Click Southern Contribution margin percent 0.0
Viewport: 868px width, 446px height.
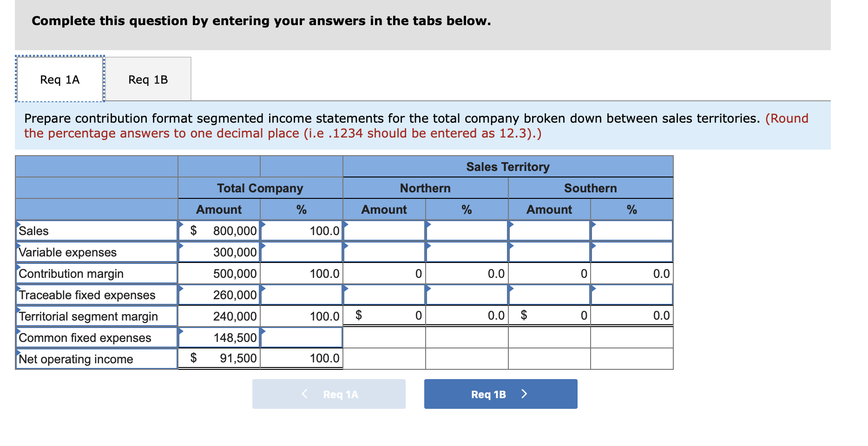(632, 273)
